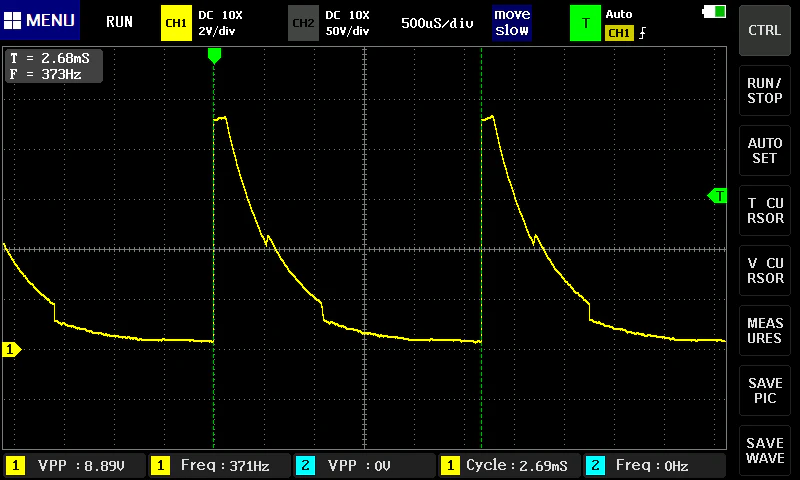The height and width of the screenshot is (480, 800).
Task: Toggle RUN/STOP acquisition
Action: pyautogui.click(x=765, y=91)
